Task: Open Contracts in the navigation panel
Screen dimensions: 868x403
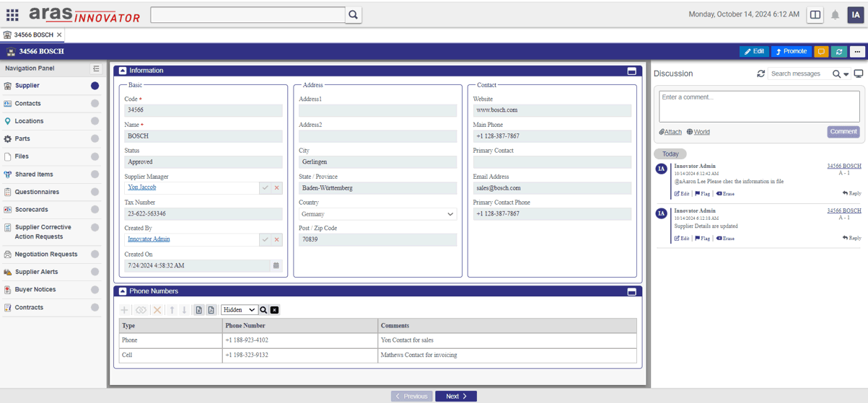Action: click(x=29, y=307)
